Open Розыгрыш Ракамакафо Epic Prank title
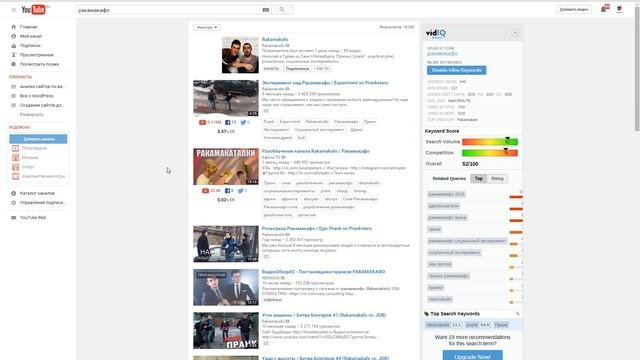 click(317, 229)
